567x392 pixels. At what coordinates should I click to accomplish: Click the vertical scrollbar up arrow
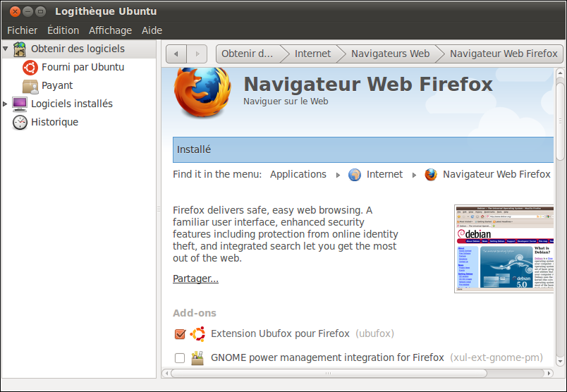[560, 73]
